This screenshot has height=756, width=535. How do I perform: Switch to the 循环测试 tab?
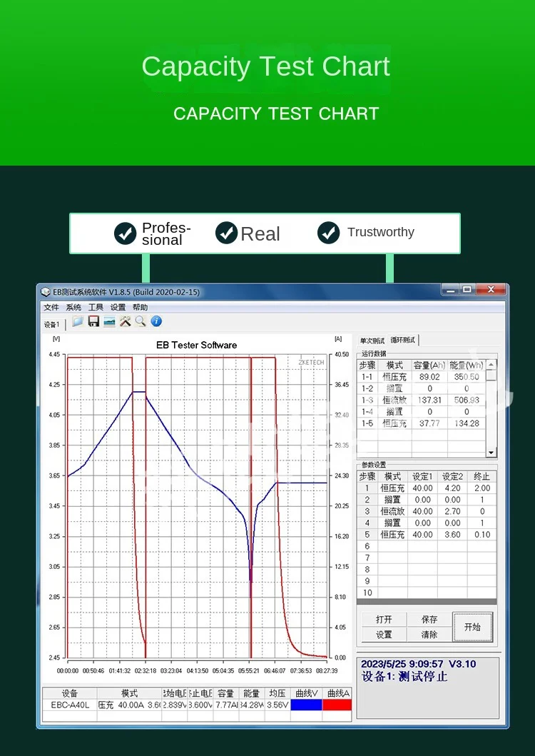(x=403, y=341)
